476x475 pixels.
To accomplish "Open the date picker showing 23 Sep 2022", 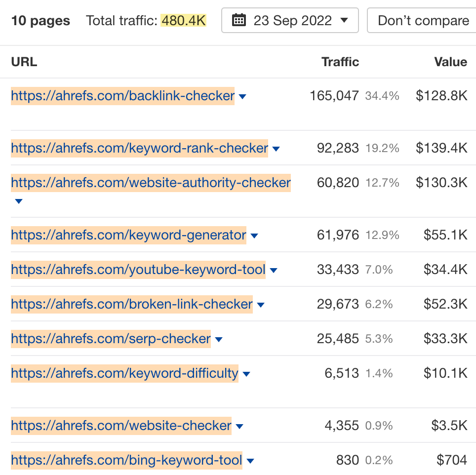I will 289,20.
